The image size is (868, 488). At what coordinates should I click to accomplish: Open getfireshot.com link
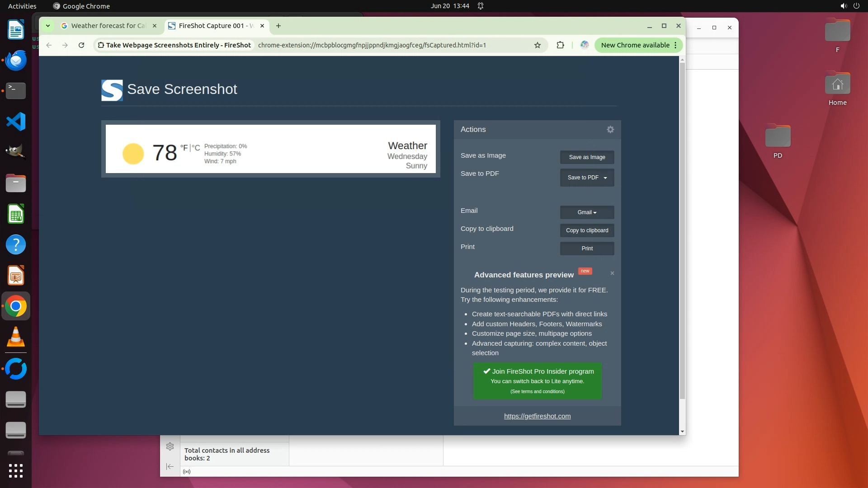point(537,416)
